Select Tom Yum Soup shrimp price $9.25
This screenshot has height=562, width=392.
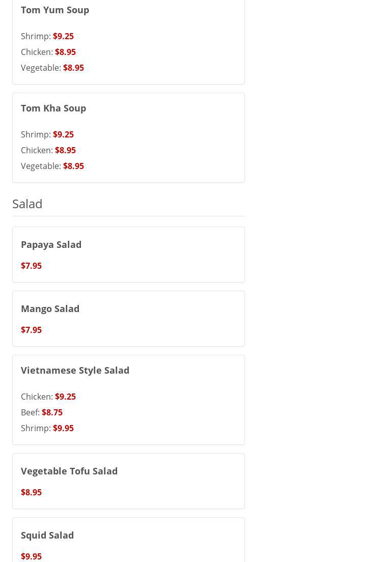tap(63, 36)
